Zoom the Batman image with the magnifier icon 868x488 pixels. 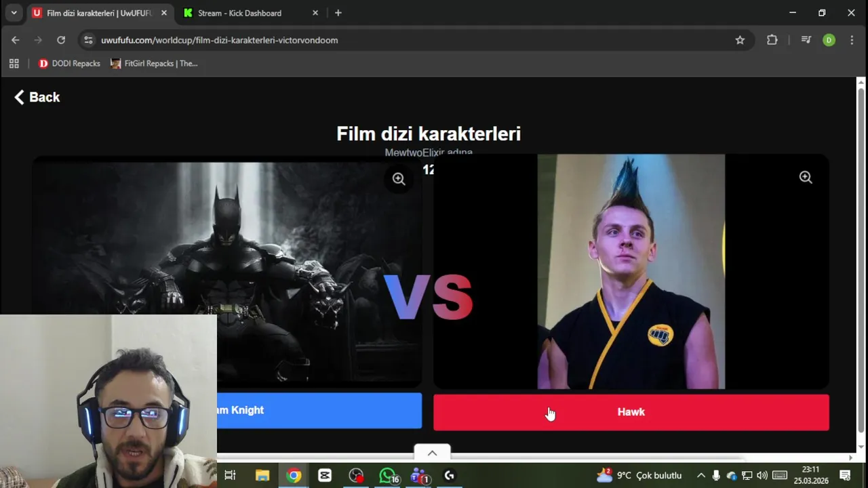(x=399, y=179)
